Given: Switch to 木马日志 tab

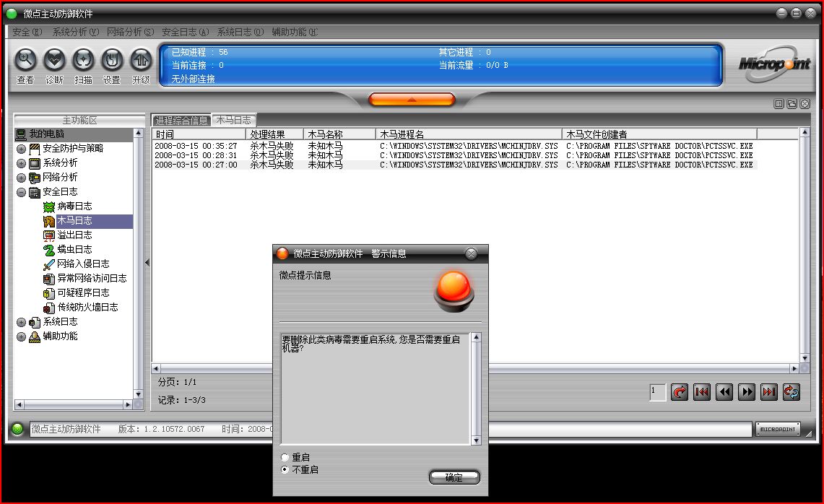Looking at the screenshot, I should pos(234,121).
